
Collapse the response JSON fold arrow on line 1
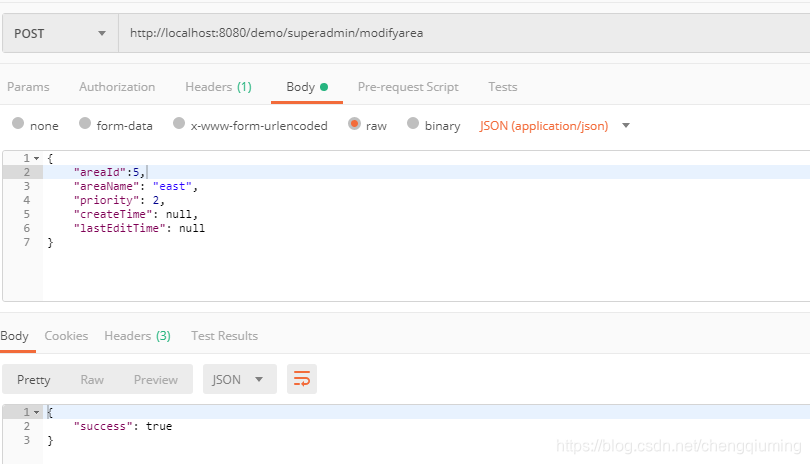pos(37,412)
